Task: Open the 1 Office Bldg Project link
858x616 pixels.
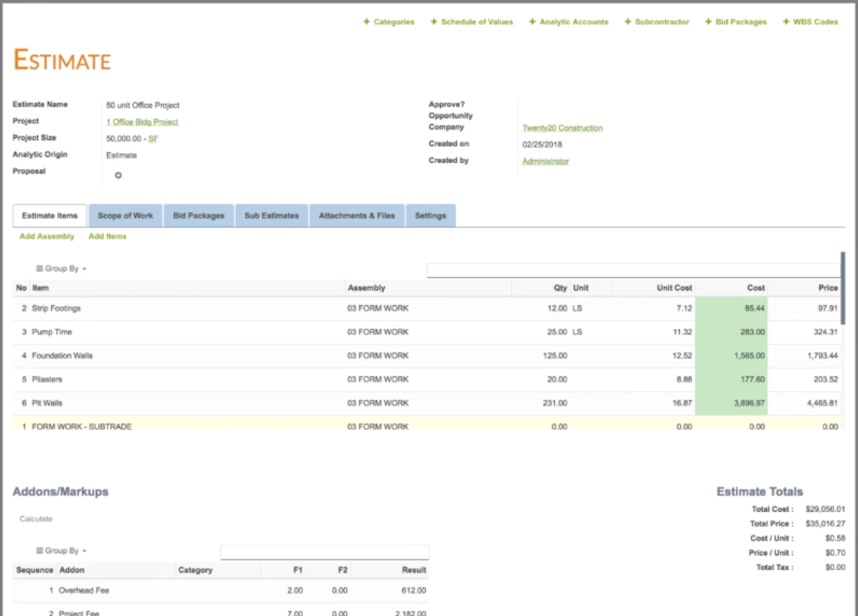Action: pos(142,122)
